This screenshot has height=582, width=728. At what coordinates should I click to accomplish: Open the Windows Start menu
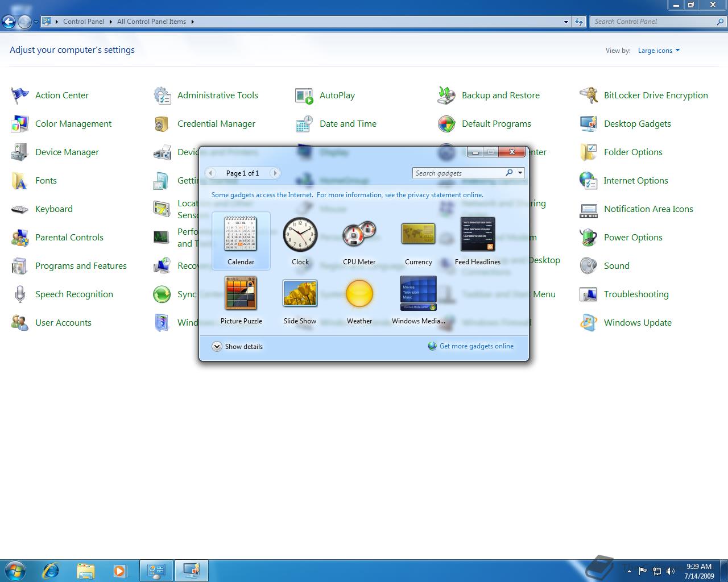click(15, 570)
